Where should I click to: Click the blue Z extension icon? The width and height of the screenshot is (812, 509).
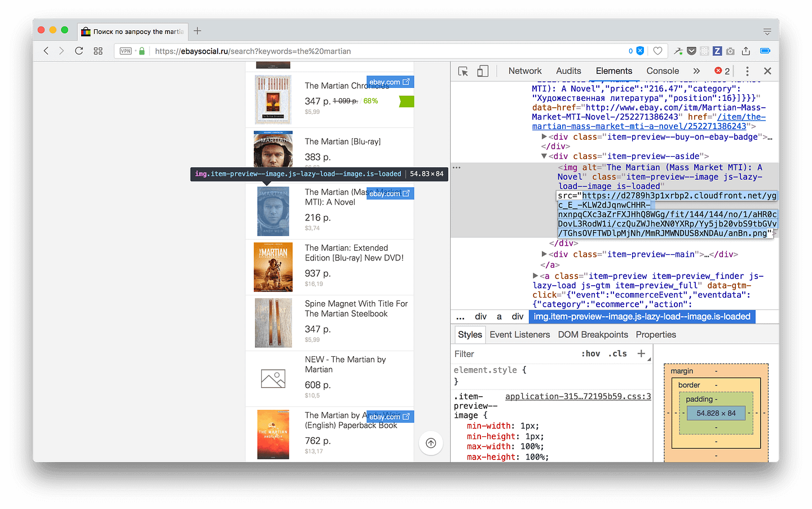pyautogui.click(x=717, y=51)
